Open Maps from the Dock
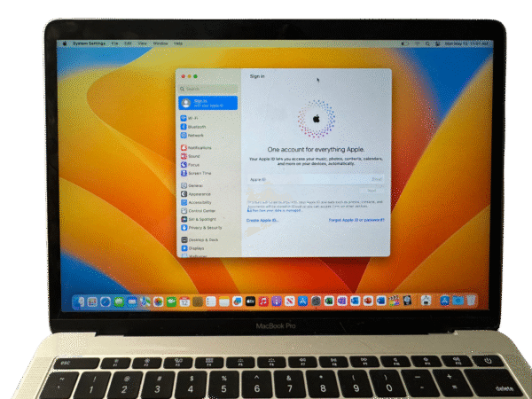Screen dimensions: 532x399 click(145, 301)
